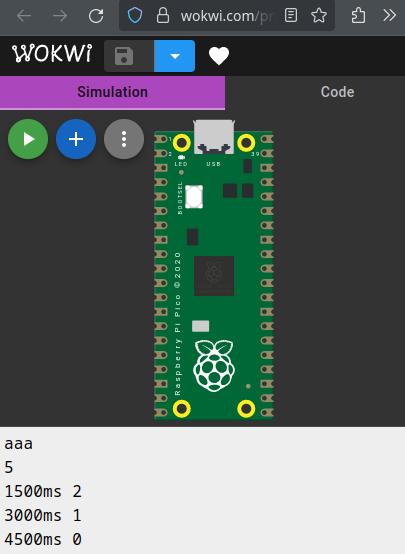Save the project using the floppy disk icon

click(124, 56)
